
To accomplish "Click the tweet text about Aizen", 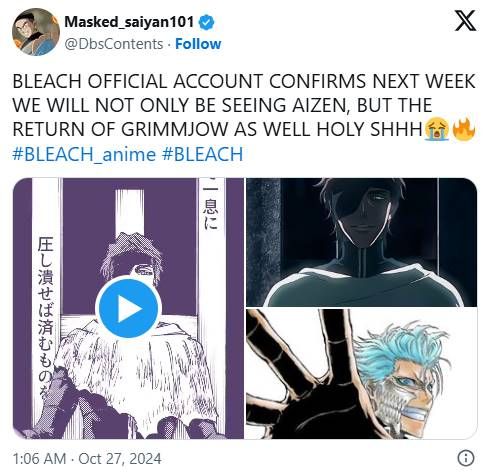I will pyautogui.click(x=244, y=105).
